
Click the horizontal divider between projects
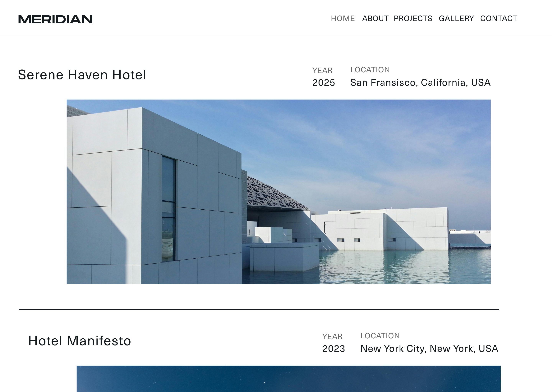[x=259, y=310]
